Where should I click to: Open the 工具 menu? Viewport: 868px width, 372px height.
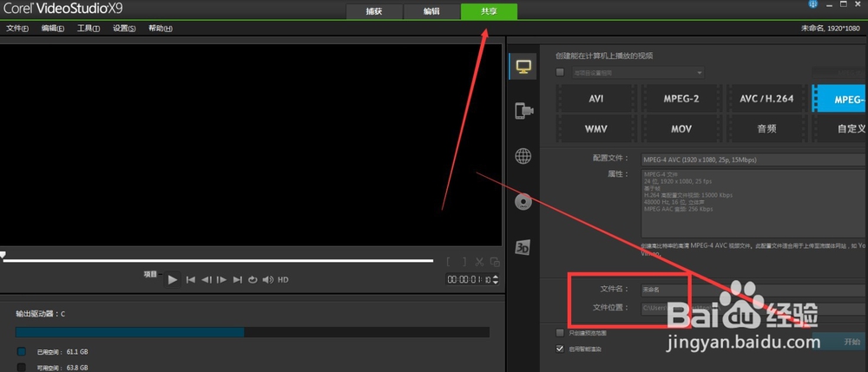point(89,29)
